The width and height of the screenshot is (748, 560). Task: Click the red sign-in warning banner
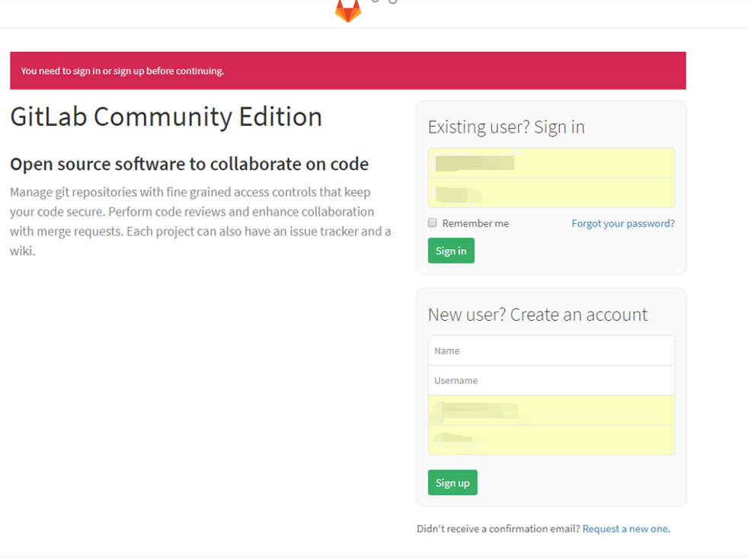click(348, 71)
